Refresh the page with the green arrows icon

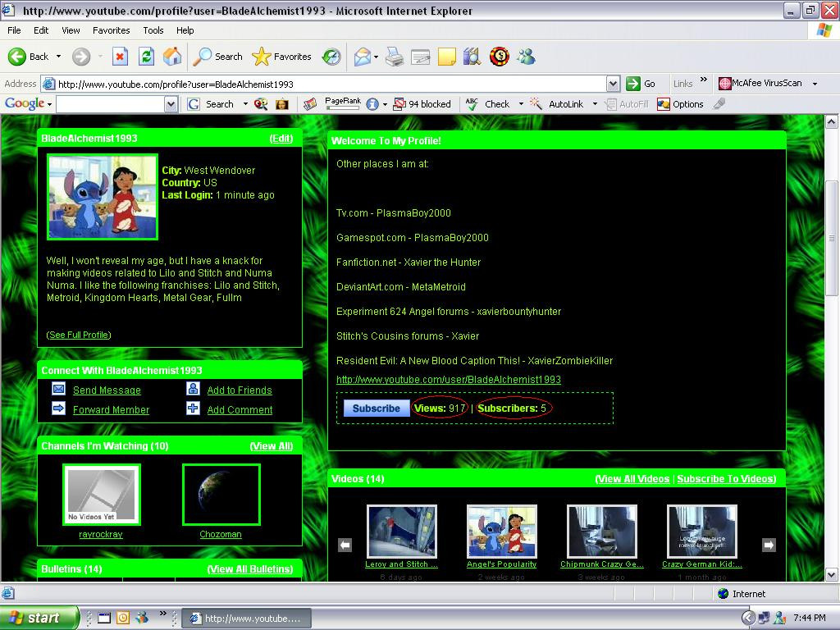coord(146,57)
